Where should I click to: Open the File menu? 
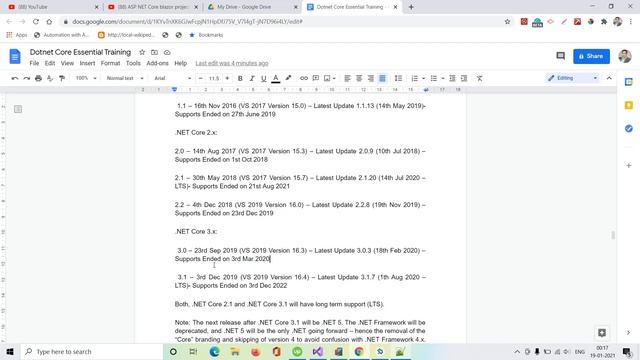pos(34,63)
